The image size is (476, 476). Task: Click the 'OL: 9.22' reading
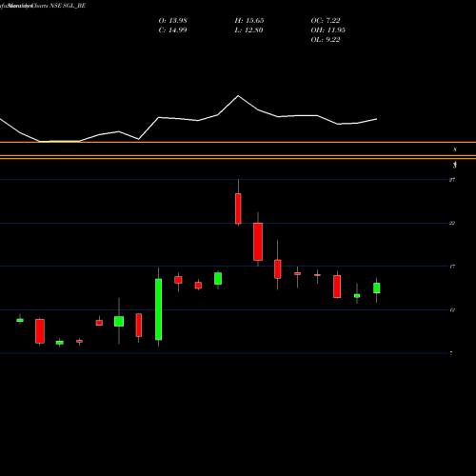326,40
